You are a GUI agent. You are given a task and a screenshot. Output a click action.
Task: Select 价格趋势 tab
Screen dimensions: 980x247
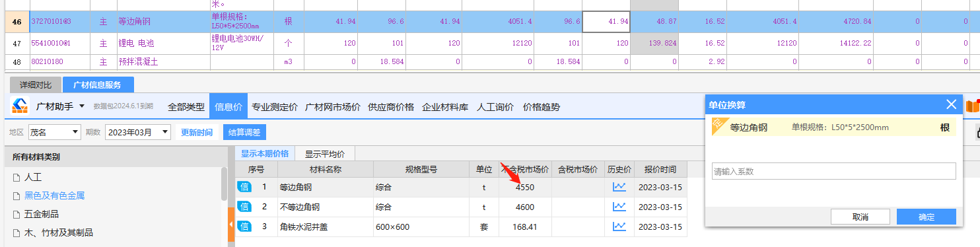pos(542,106)
